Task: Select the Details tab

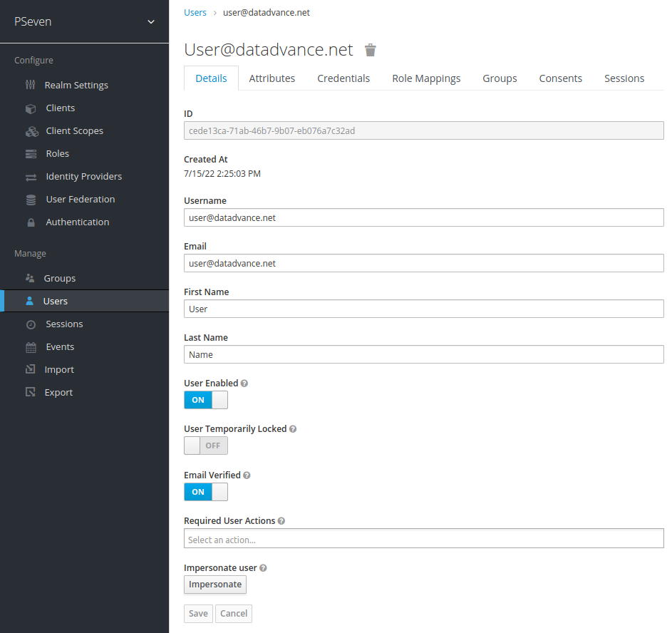Action: click(211, 78)
